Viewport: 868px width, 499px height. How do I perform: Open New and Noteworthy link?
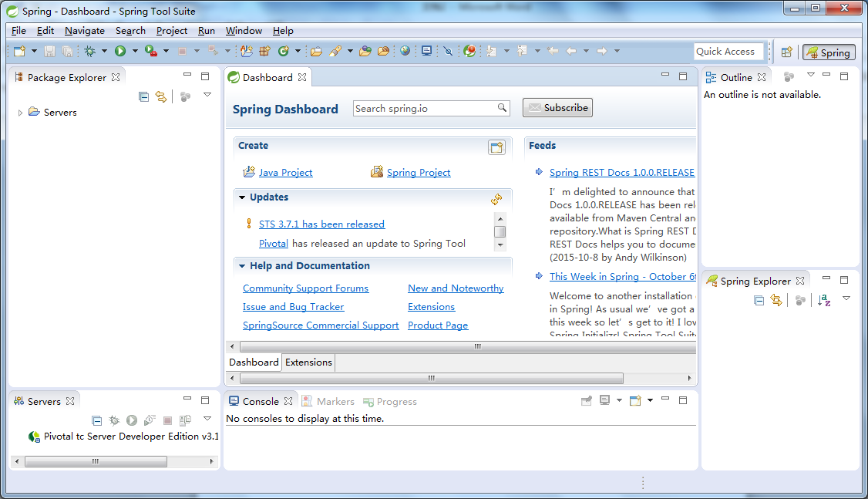[456, 288]
